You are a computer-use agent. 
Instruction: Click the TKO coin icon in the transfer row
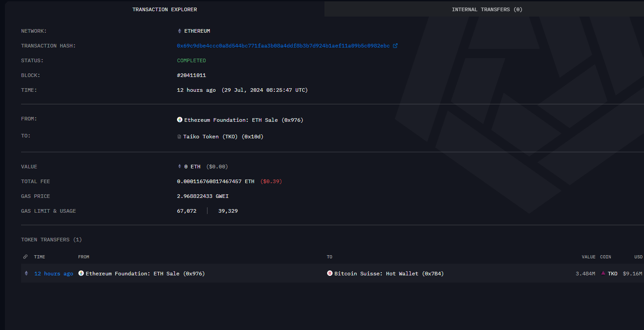pos(603,274)
